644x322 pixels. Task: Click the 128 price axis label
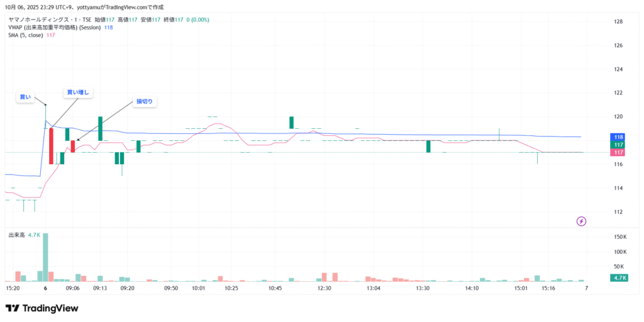[x=618, y=21]
